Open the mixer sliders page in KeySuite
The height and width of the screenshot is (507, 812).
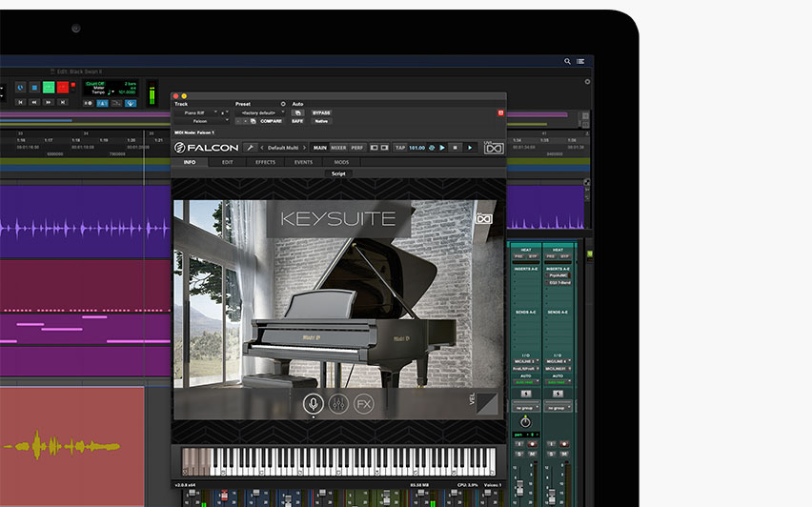click(x=338, y=403)
